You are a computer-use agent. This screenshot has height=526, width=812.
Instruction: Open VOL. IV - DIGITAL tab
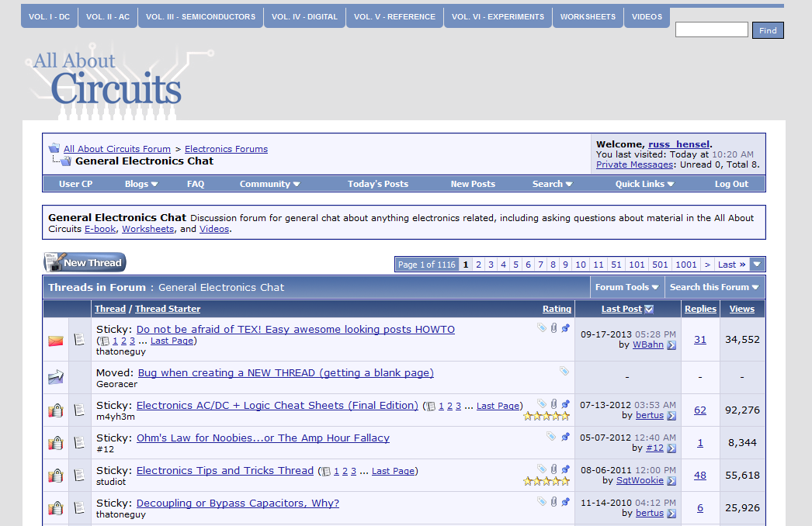click(x=304, y=16)
